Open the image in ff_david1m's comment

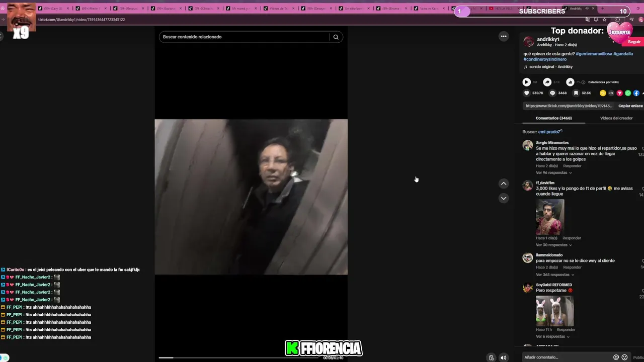tap(550, 217)
